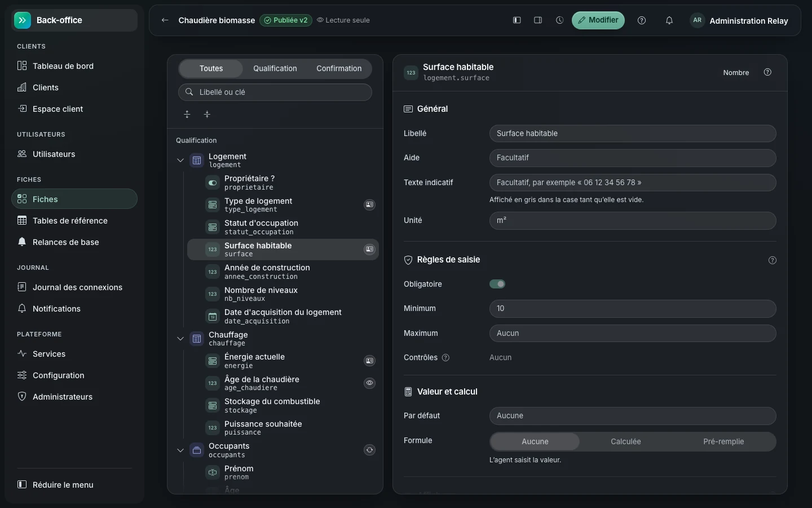This screenshot has width=812, height=508.
Task: Select the Pré-remplie formula option
Action: [x=723, y=441]
